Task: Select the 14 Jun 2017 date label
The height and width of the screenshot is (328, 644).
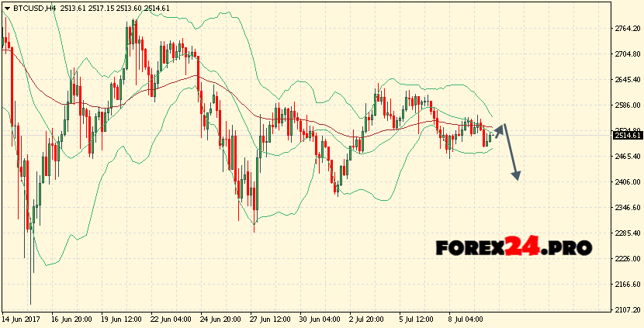Action: click(x=23, y=319)
